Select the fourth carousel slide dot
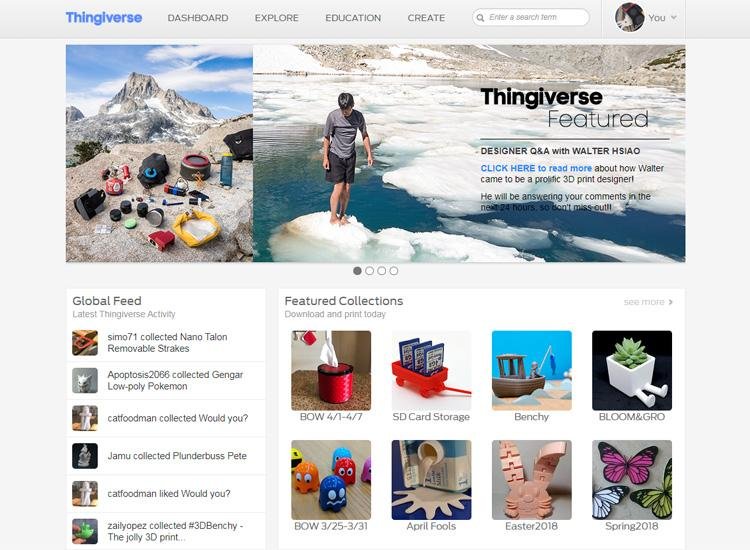 point(394,271)
